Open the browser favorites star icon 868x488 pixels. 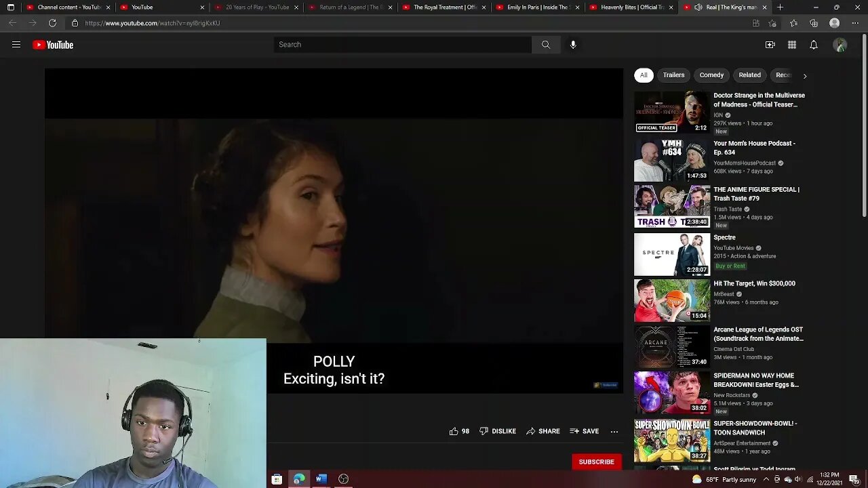pyautogui.click(x=793, y=23)
